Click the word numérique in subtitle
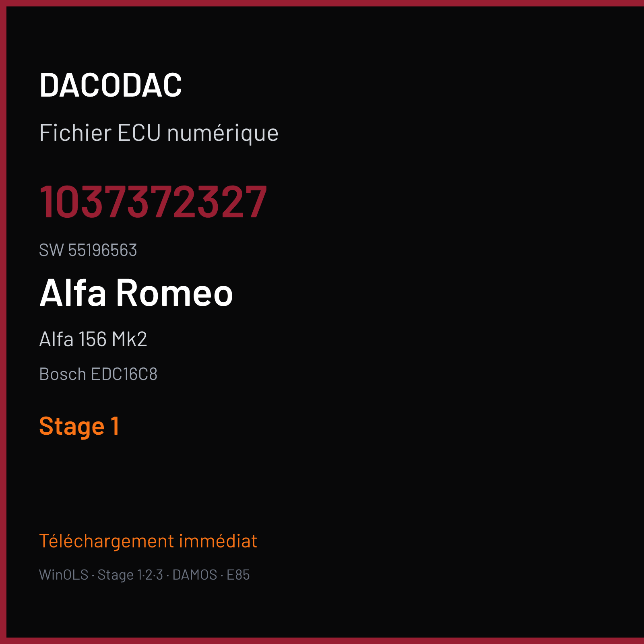Screen dimensions: 644x644 tap(223, 133)
